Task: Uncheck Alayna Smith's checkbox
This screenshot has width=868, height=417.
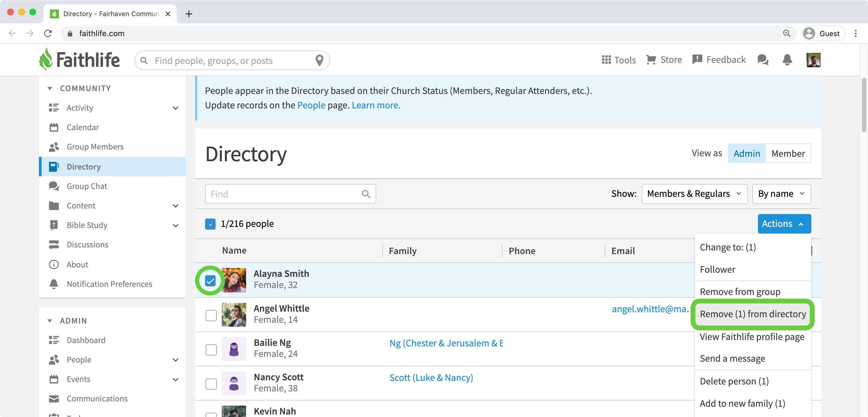Action: coord(210,281)
